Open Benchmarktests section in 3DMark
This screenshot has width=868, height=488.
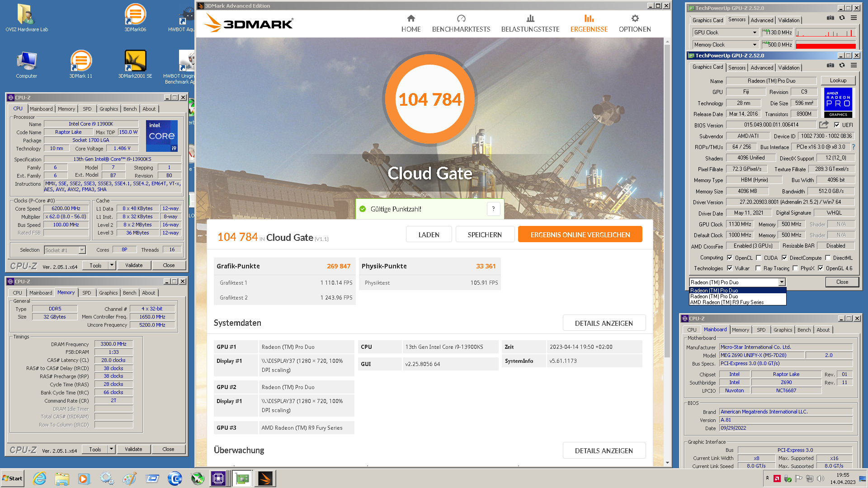pos(461,23)
